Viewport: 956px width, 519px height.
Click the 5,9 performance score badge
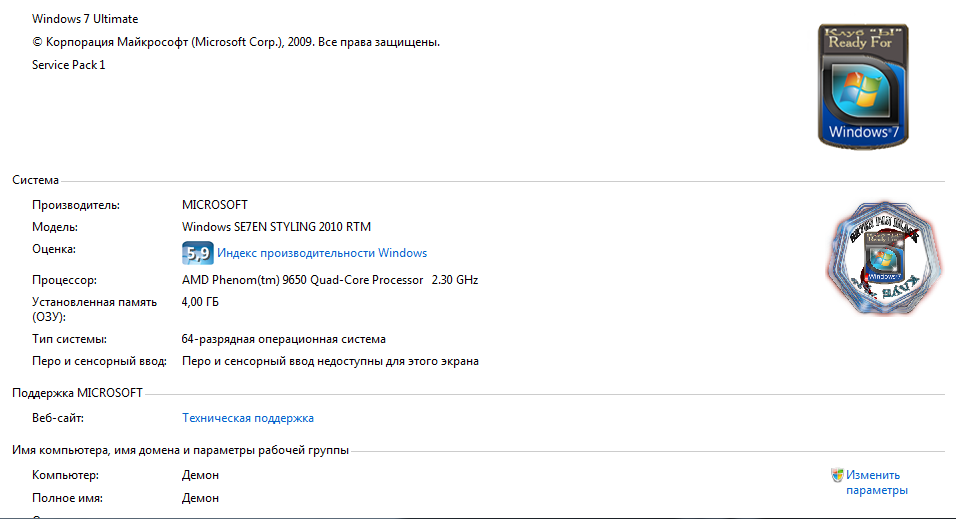pos(197,253)
